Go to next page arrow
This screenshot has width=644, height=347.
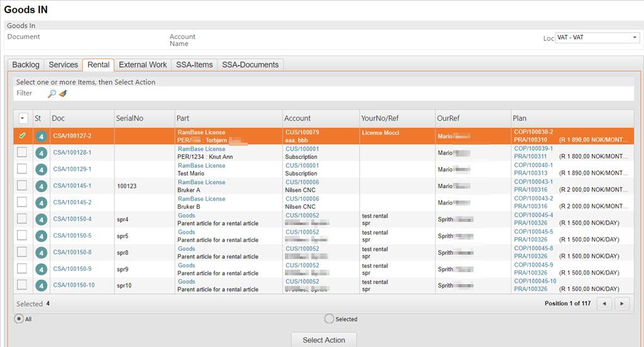[x=622, y=304]
